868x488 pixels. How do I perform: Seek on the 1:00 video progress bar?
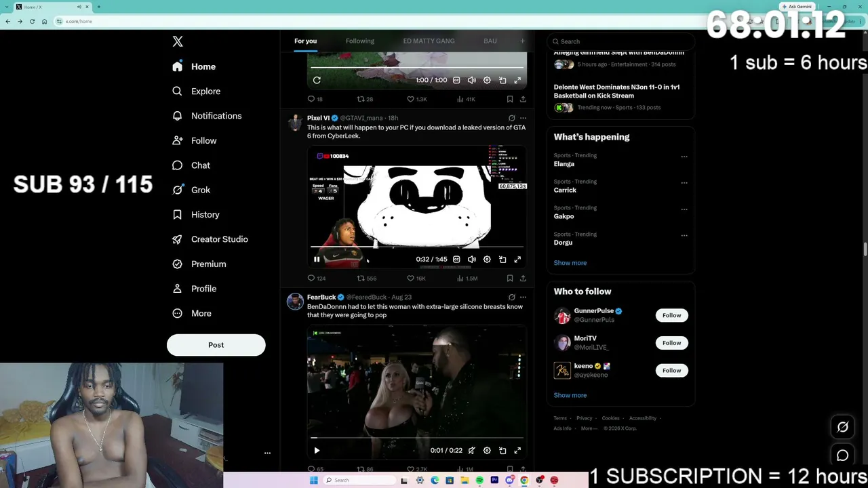pos(417,68)
